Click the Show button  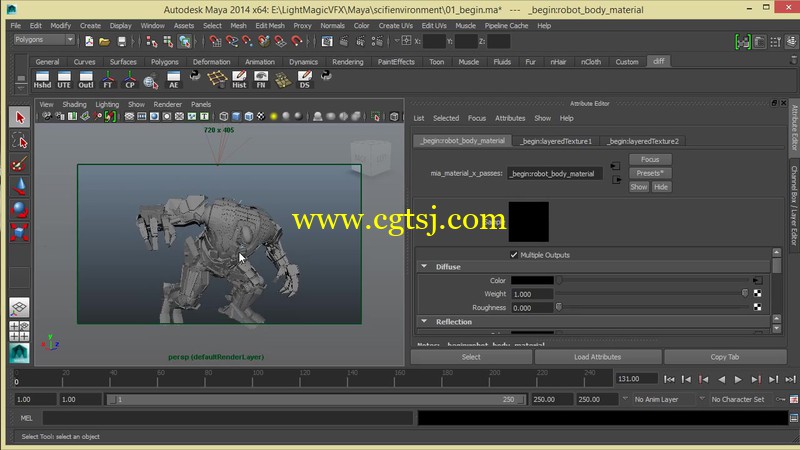click(x=639, y=187)
